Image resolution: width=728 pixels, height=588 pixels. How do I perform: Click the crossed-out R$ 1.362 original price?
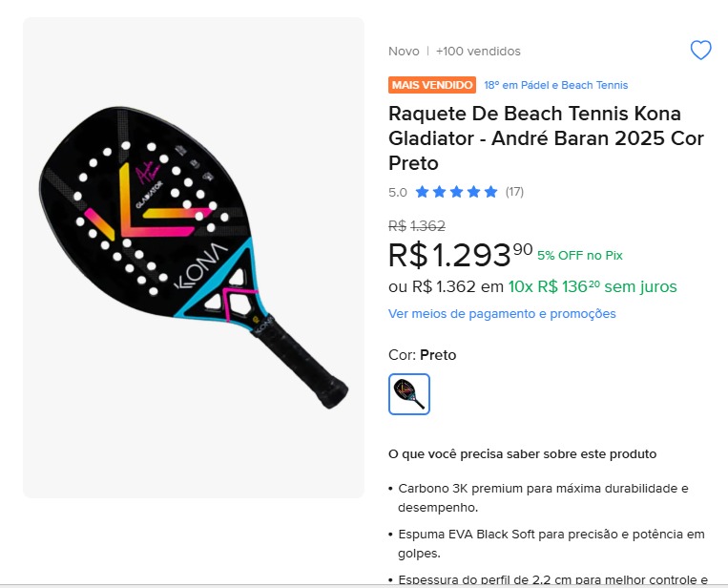point(417,226)
